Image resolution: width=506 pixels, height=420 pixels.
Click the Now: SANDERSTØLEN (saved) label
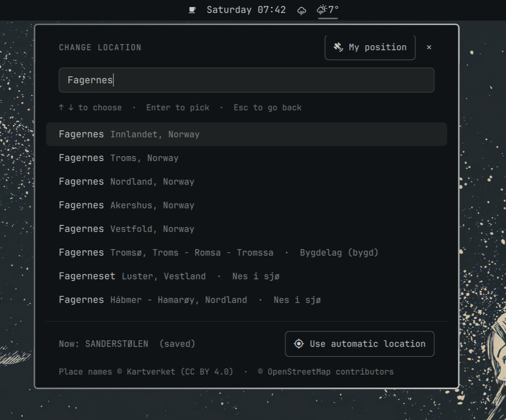(127, 344)
